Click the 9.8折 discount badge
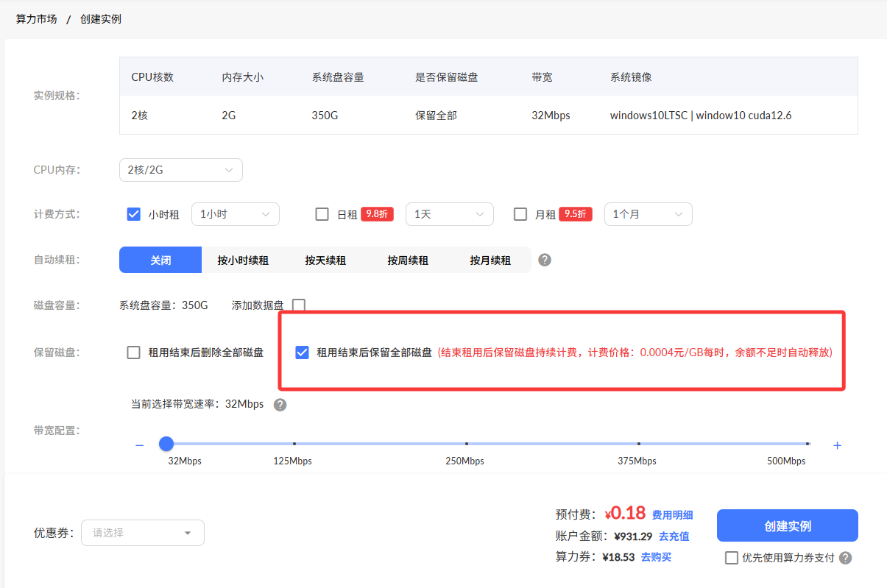887x588 pixels. [x=377, y=214]
